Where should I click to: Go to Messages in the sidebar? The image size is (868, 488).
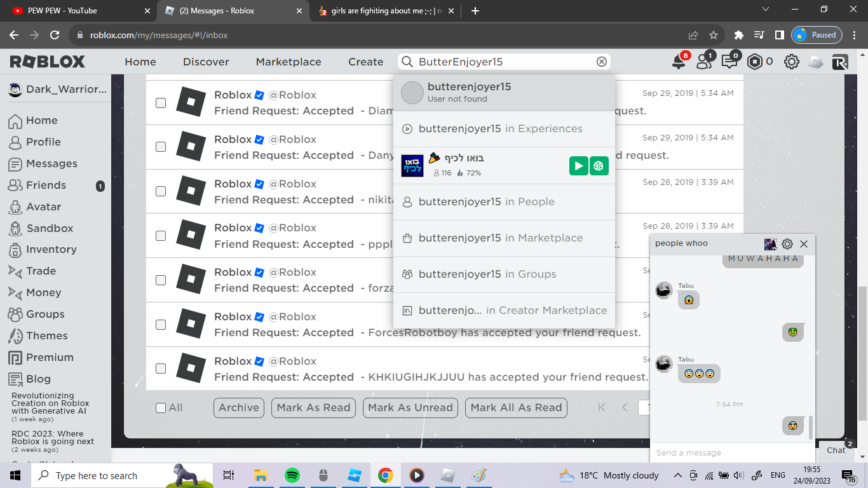point(51,163)
